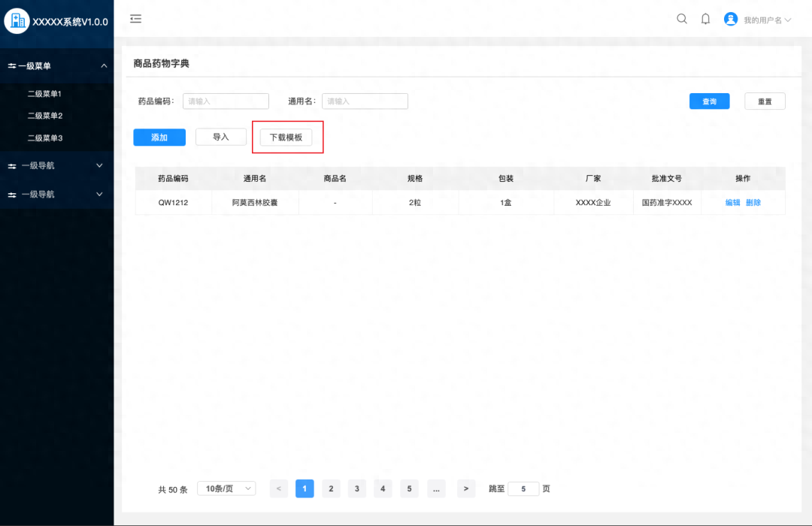
Task: Click the QW1212 cell
Action: coord(174,202)
